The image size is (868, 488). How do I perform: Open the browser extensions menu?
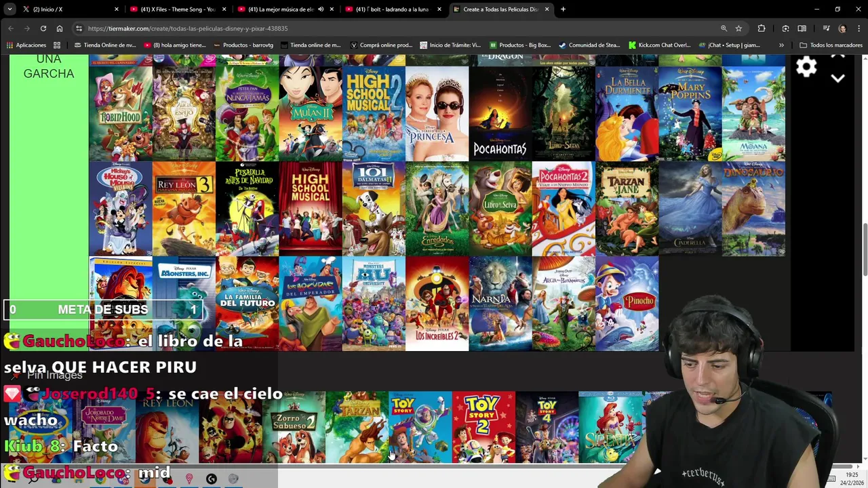pyautogui.click(x=762, y=28)
